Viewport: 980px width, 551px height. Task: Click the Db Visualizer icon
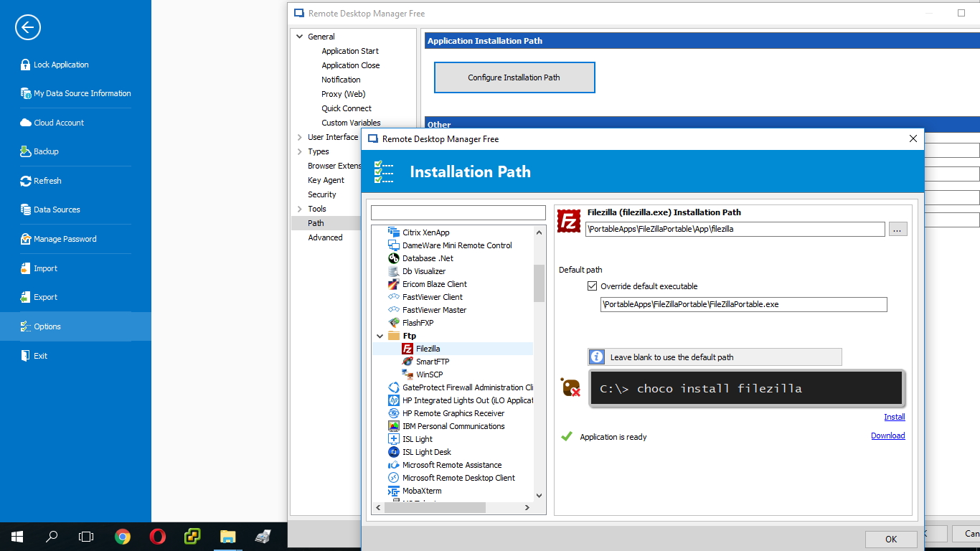[394, 271]
